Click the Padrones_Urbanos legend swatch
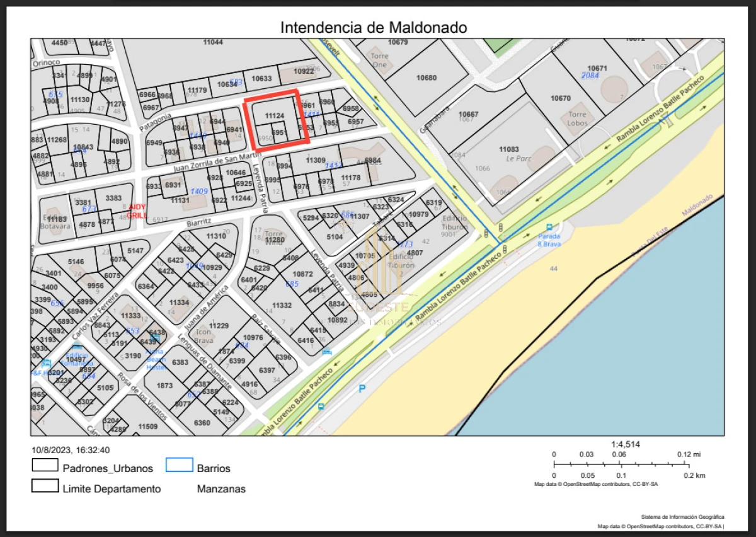This screenshot has height=537, width=756. click(45, 466)
